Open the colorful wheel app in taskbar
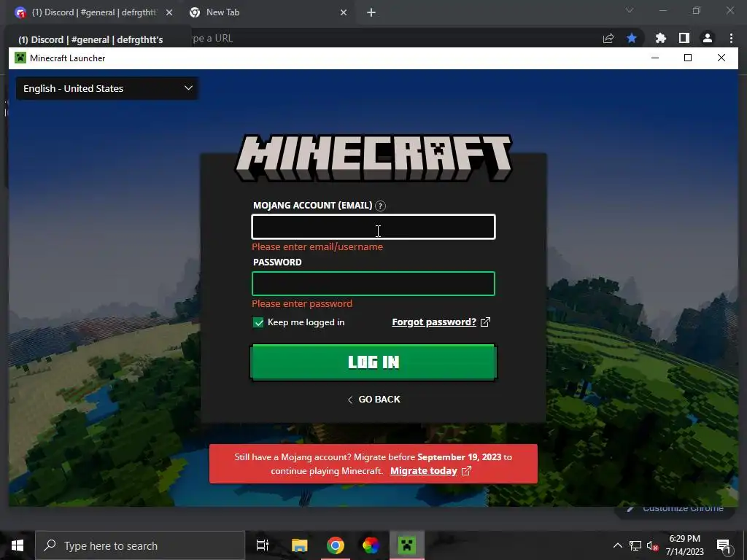The image size is (747, 560). pyautogui.click(x=371, y=545)
